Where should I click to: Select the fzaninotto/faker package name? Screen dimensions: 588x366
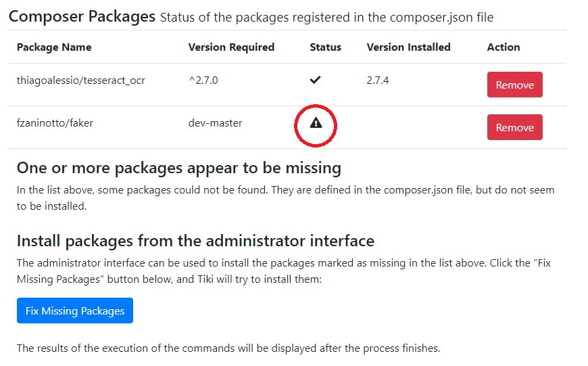tap(55, 122)
